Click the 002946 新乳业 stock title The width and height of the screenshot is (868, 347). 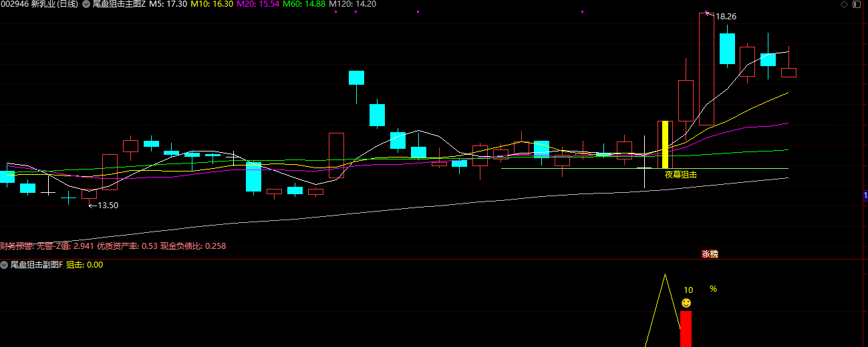click(x=39, y=4)
